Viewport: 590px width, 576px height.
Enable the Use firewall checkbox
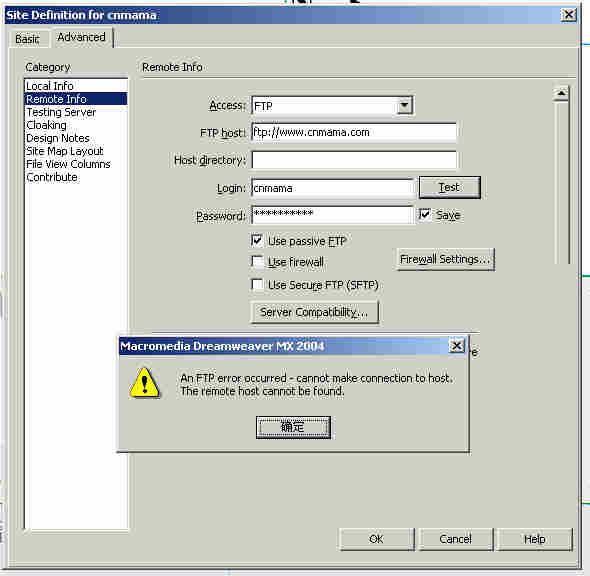257,261
